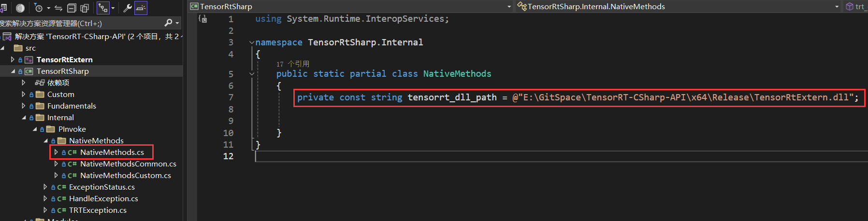Open the TensorRtSharp project dropdown

509,7
